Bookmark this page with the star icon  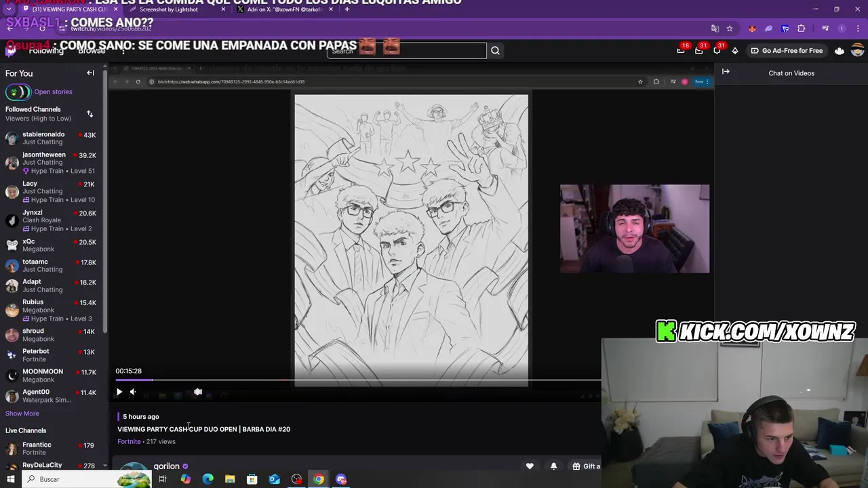730,28
